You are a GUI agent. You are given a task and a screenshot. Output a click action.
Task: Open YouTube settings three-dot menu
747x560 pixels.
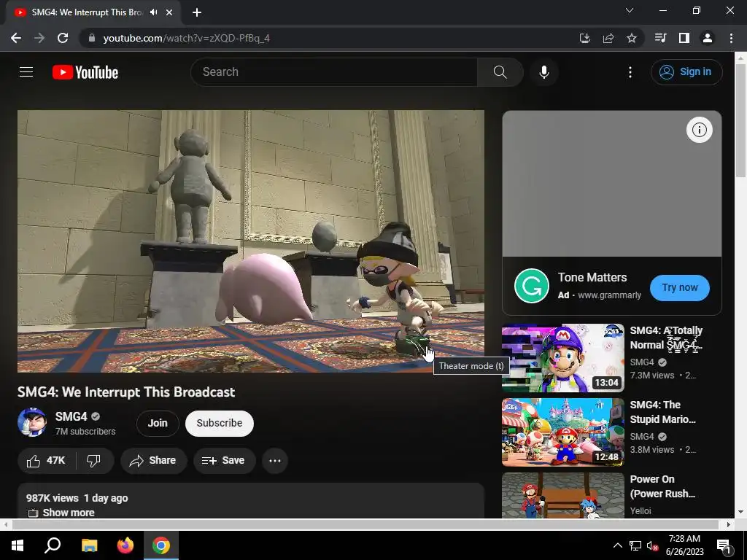pos(630,72)
